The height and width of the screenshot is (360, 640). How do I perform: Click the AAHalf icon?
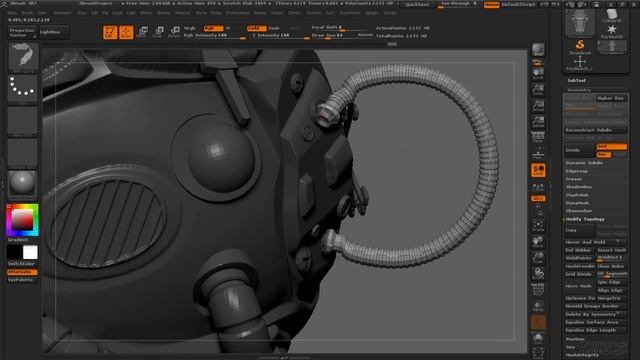tap(538, 122)
